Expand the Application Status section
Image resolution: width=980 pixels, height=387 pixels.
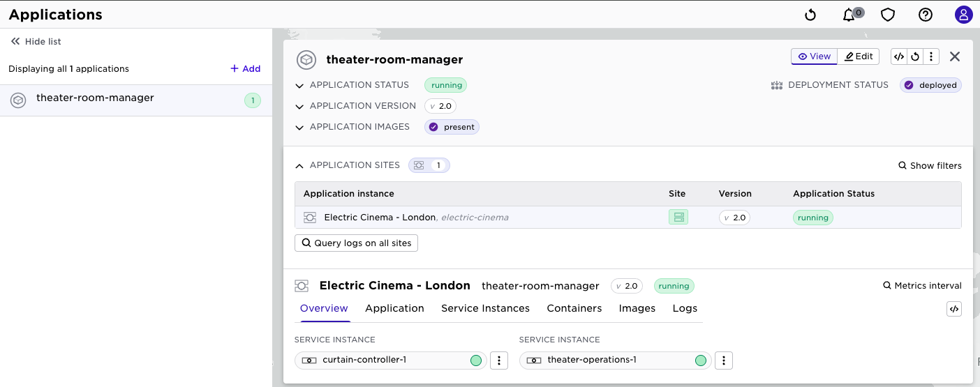click(299, 86)
